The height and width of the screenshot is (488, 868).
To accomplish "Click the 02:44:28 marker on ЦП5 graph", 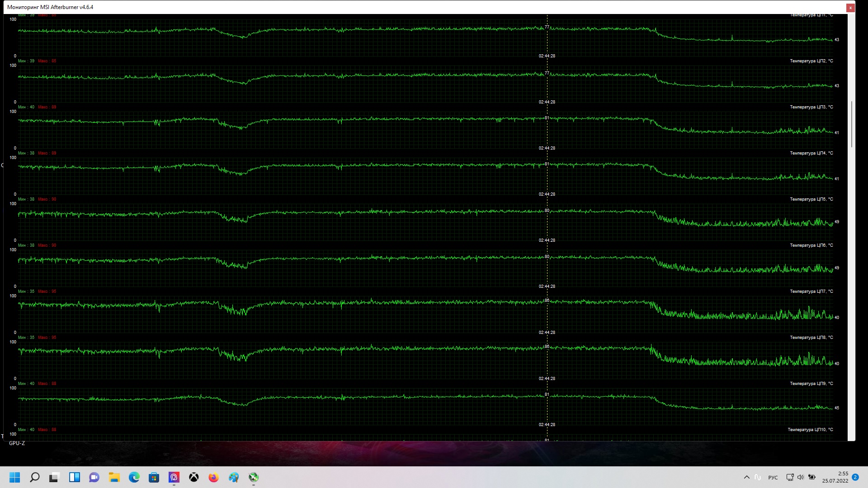I will click(547, 240).
